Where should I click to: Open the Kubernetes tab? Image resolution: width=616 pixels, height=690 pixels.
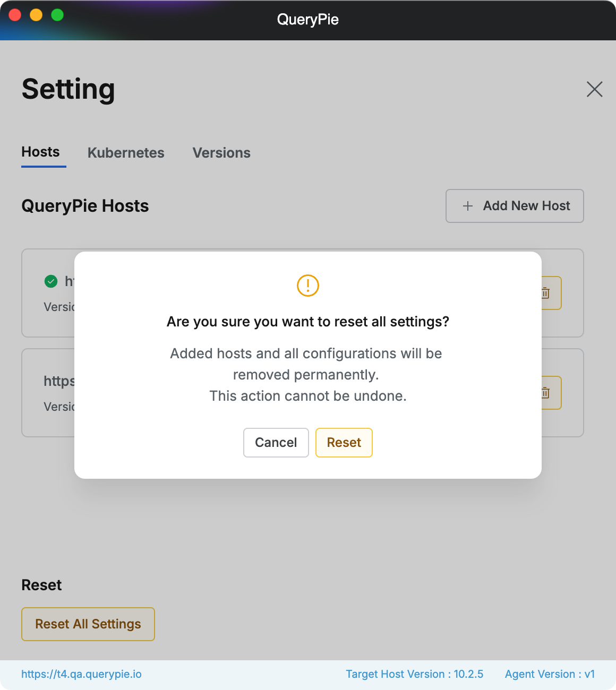pos(126,153)
